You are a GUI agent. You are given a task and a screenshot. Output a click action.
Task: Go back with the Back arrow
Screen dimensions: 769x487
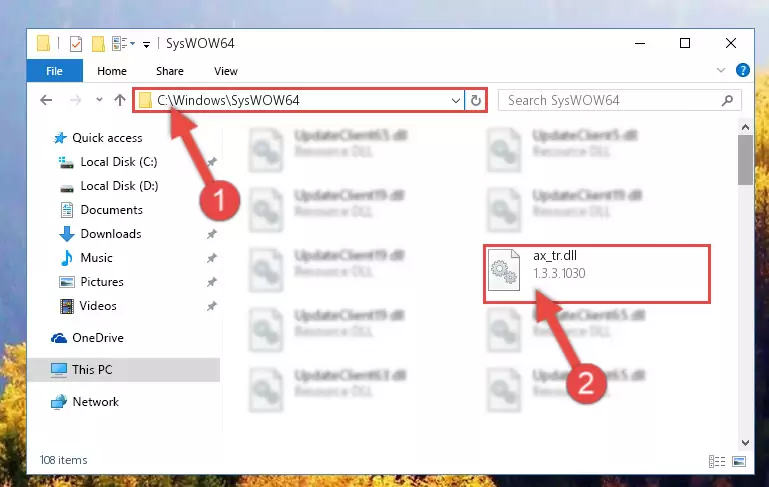[46, 100]
